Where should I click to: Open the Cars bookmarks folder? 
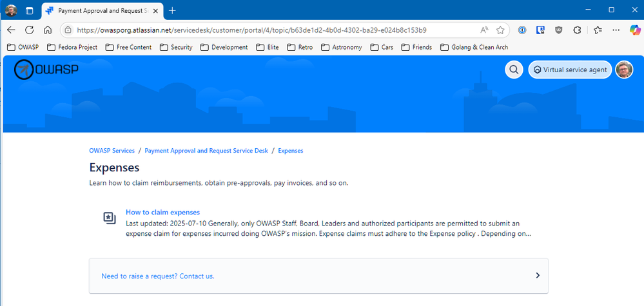[x=382, y=47]
